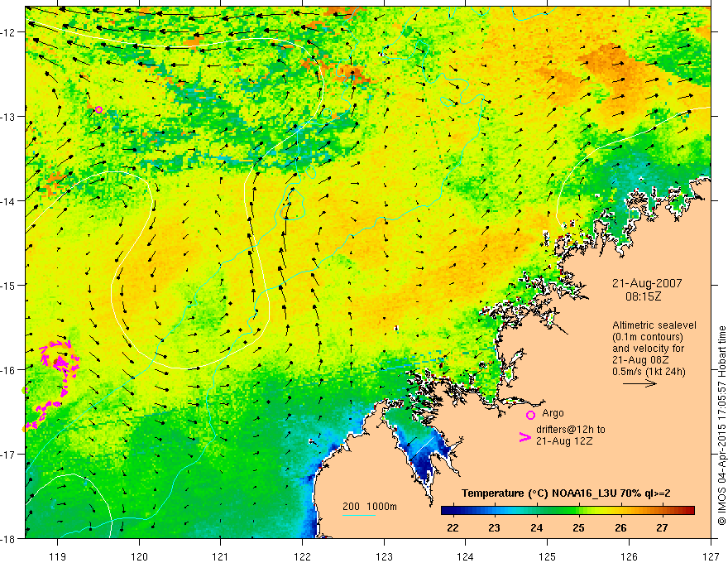This screenshot has height=563, width=728.
Task: Click the cyan 200 1000m bathymetry legend line
Action: click(358, 515)
